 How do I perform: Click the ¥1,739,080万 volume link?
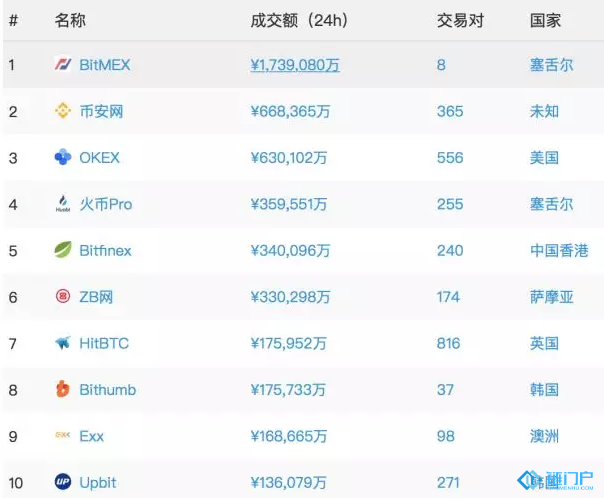295,65
